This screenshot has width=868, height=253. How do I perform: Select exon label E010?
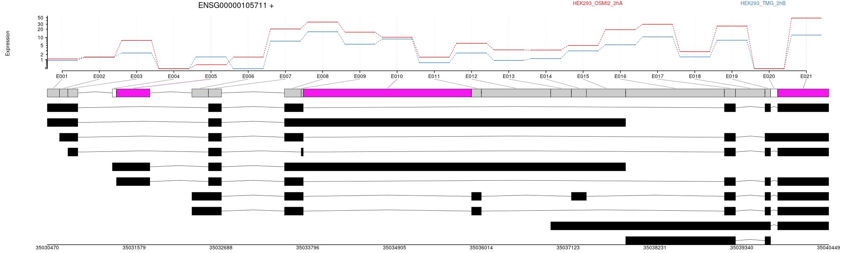[x=397, y=76]
